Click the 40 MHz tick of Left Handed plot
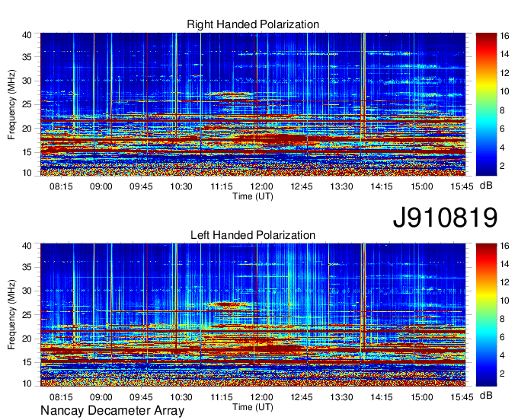 coord(27,246)
